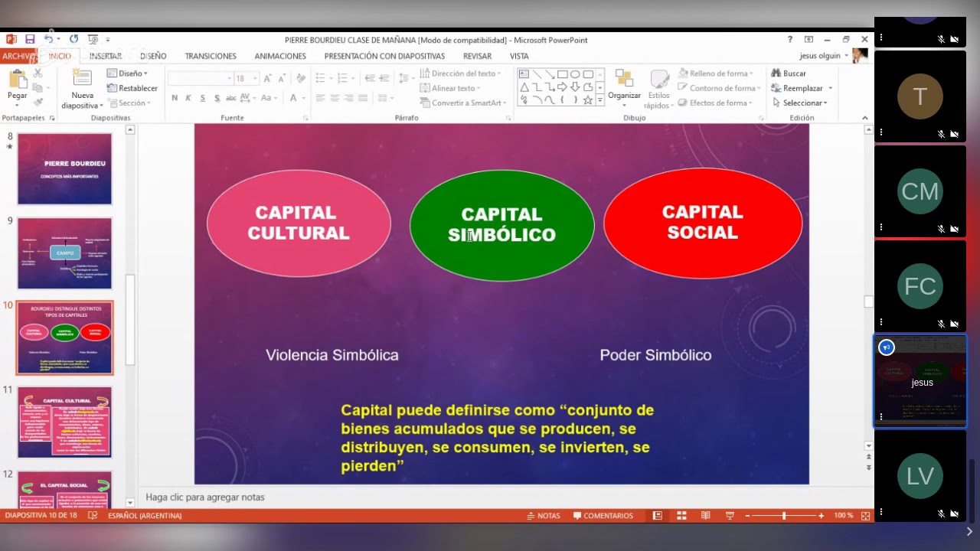980x551 pixels.
Task: Pick the five-point star shape
Action: tap(588, 99)
